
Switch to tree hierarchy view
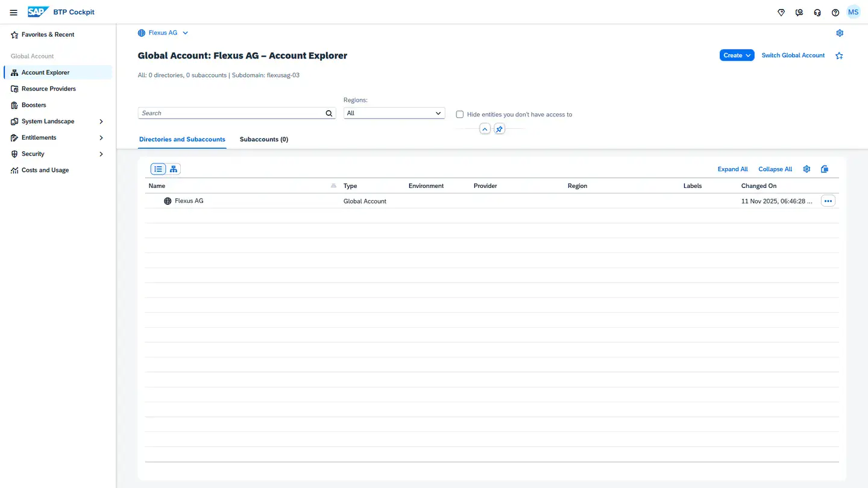coord(174,169)
